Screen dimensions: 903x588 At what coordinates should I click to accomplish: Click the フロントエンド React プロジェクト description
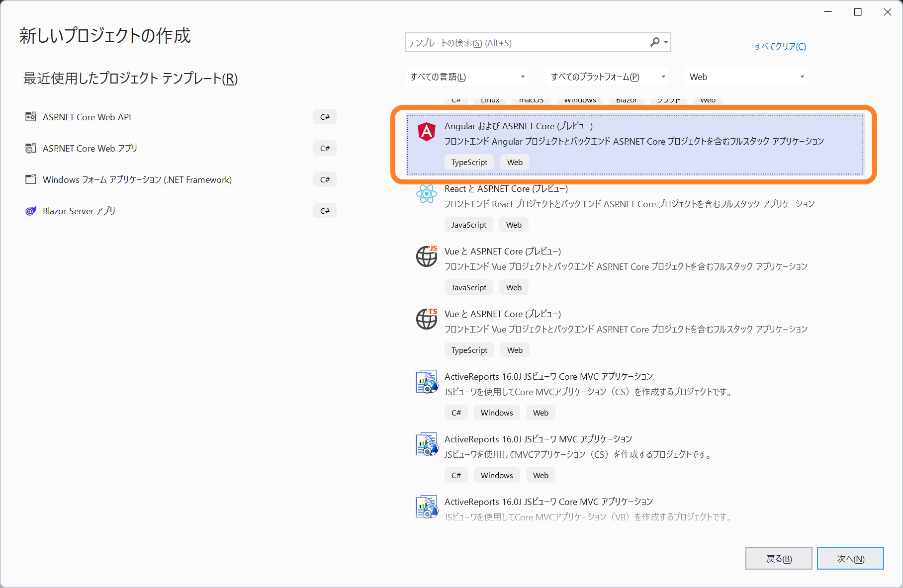coord(630,204)
